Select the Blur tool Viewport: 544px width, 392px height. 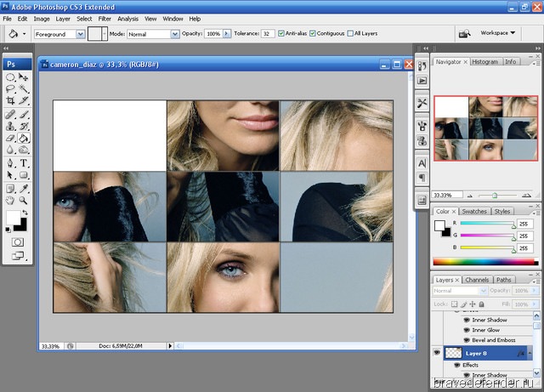pyautogui.click(x=10, y=150)
